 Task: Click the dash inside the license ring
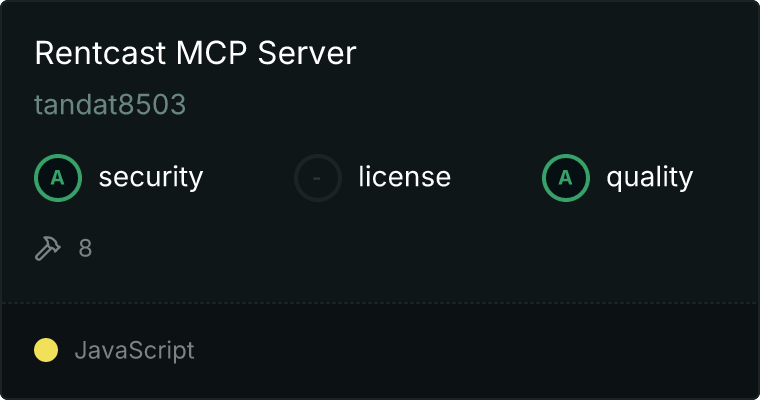pos(317,178)
